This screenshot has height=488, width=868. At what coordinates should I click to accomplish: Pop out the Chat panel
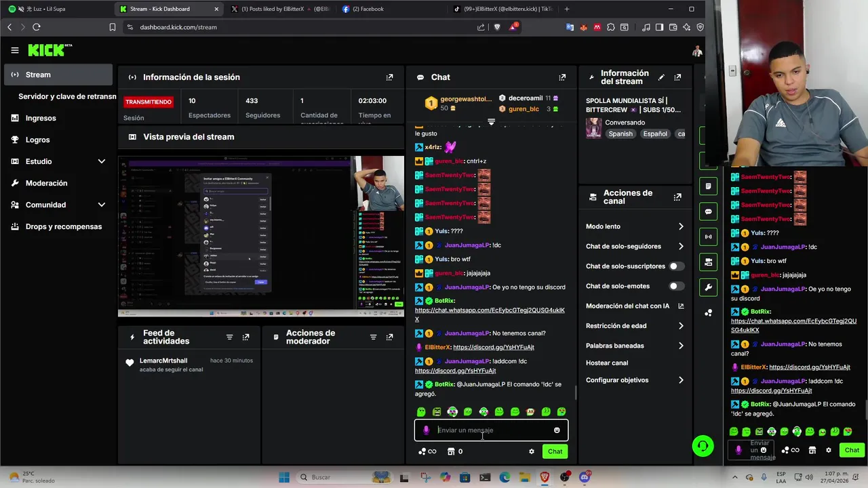[562, 77]
